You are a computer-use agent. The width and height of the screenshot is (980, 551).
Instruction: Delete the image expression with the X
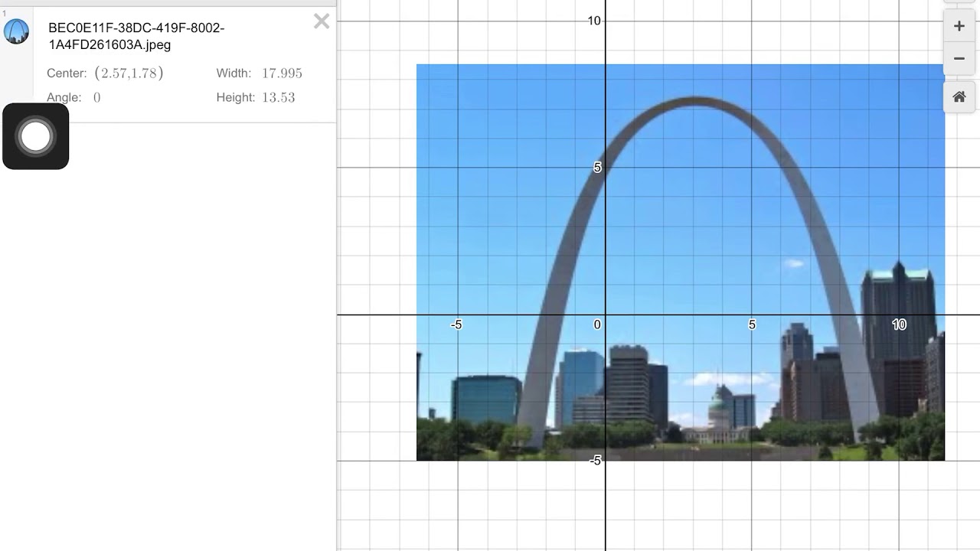[x=322, y=21]
